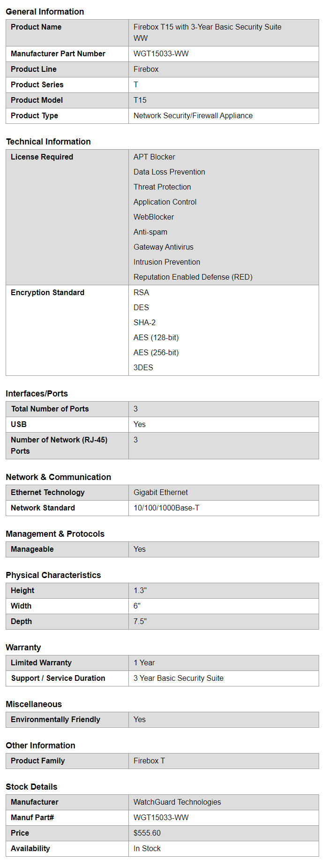The width and height of the screenshot is (328, 868).
Task: Click the $555.60 price value
Action: click(147, 833)
